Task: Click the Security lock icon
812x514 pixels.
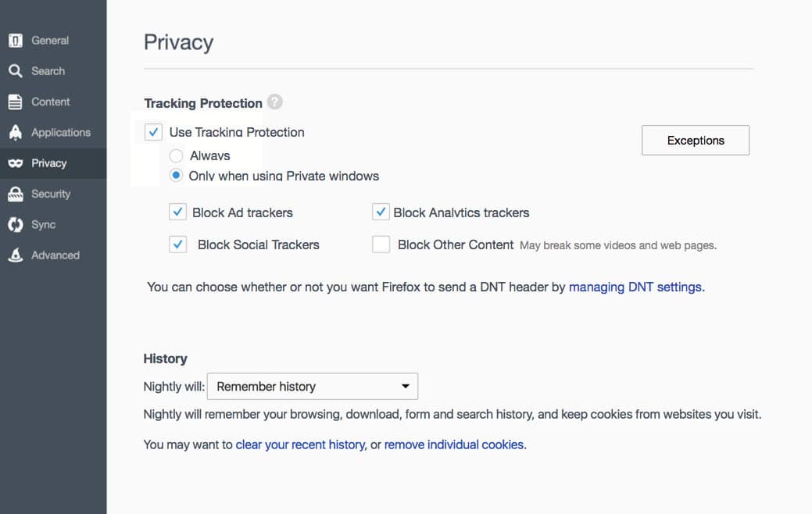Action: click(x=16, y=193)
